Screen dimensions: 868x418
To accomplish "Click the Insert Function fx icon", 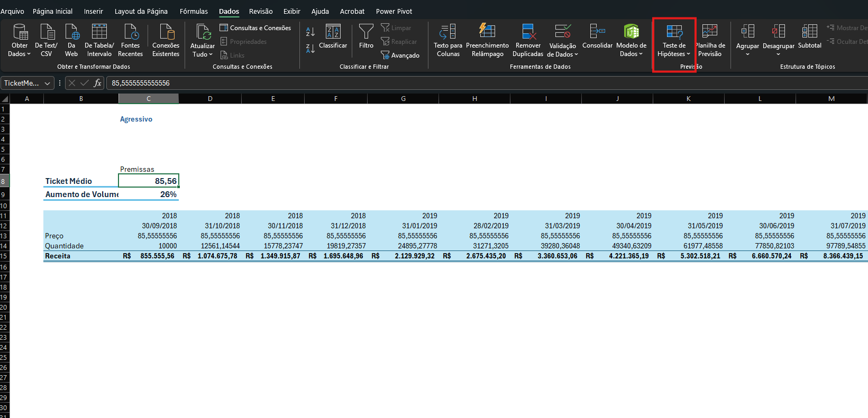I will (x=98, y=83).
